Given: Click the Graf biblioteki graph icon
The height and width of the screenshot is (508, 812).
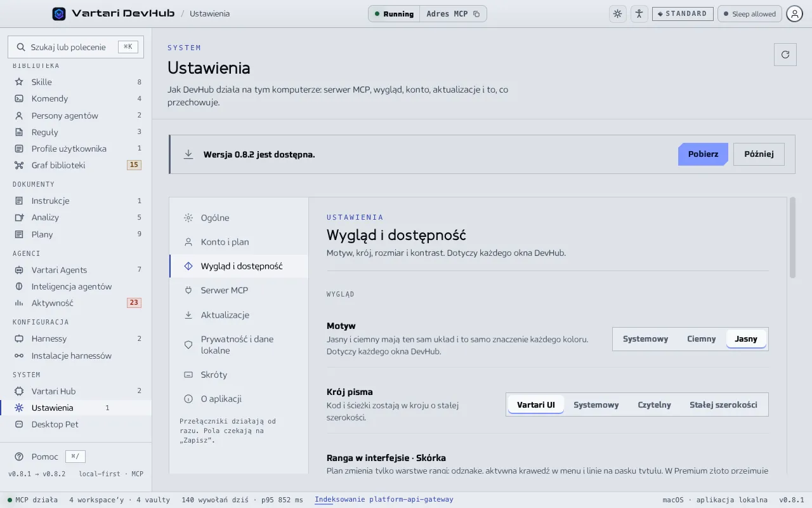Looking at the screenshot, I should [x=19, y=165].
